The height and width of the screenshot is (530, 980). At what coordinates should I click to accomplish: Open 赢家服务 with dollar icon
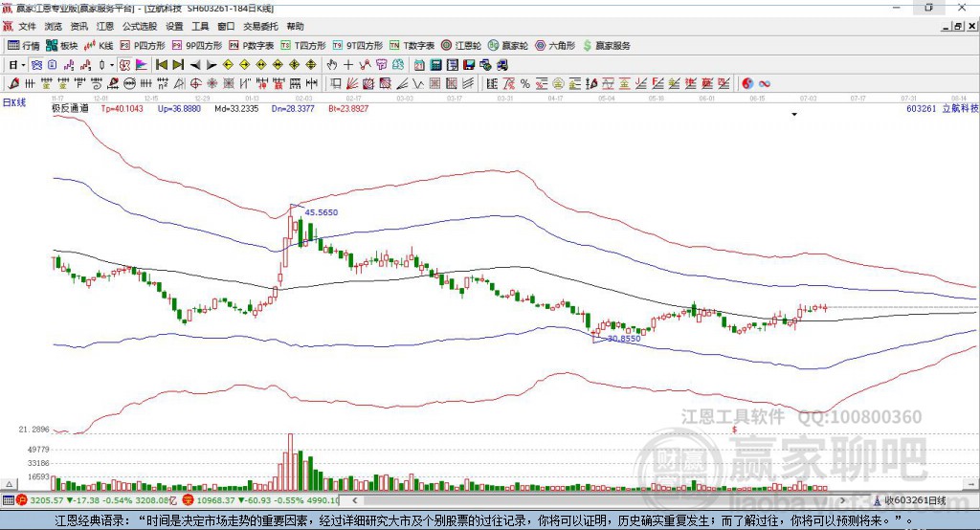tap(606, 46)
